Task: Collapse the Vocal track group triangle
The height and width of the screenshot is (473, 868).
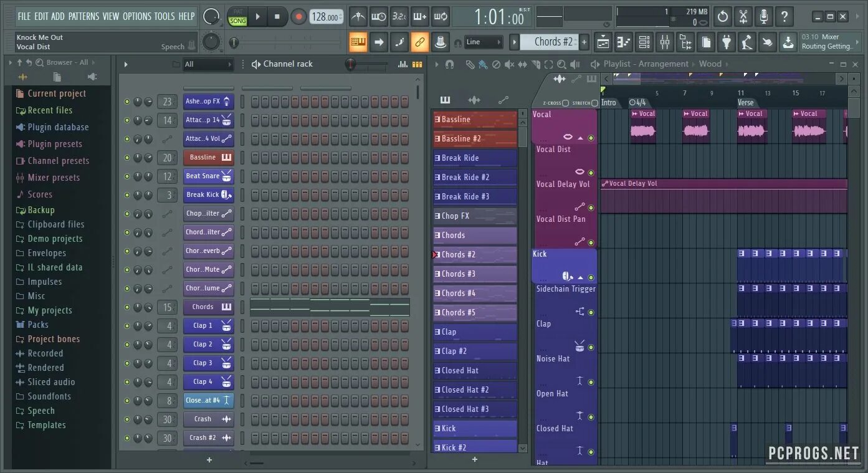Action: [580, 138]
